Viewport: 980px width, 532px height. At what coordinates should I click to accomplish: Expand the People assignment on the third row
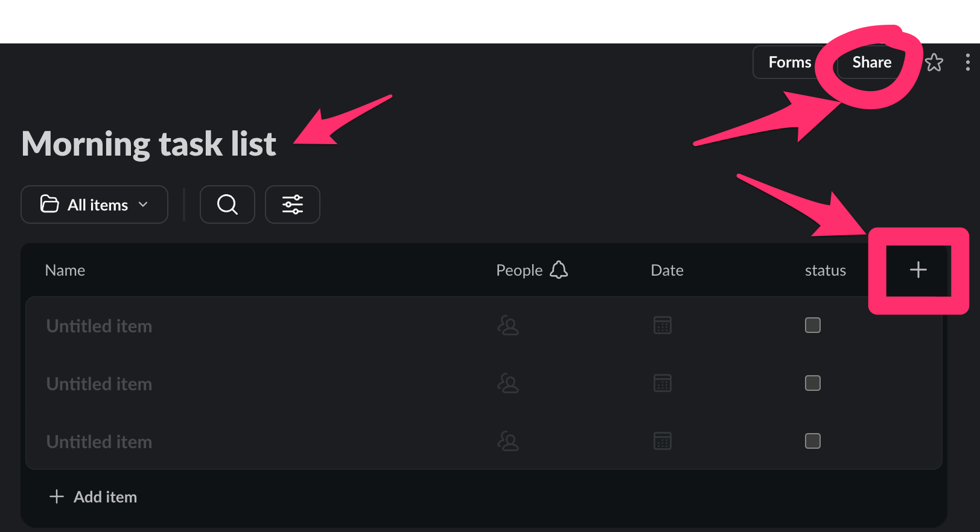pos(508,441)
